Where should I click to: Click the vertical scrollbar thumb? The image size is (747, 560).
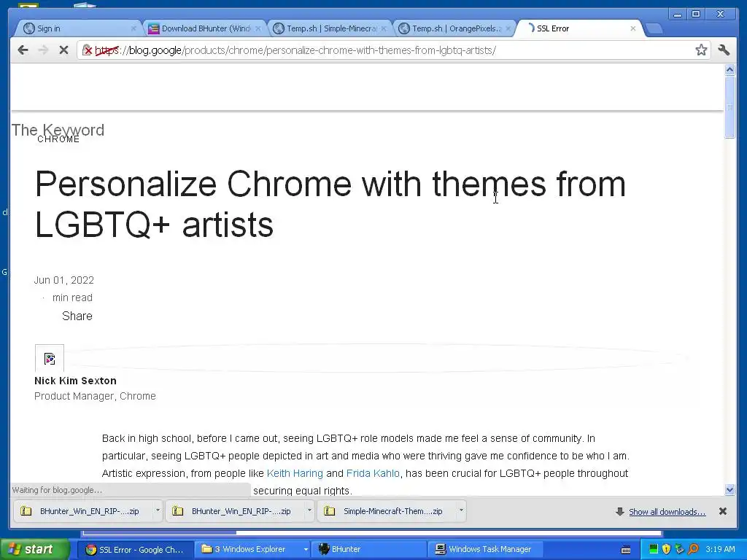pos(729,107)
